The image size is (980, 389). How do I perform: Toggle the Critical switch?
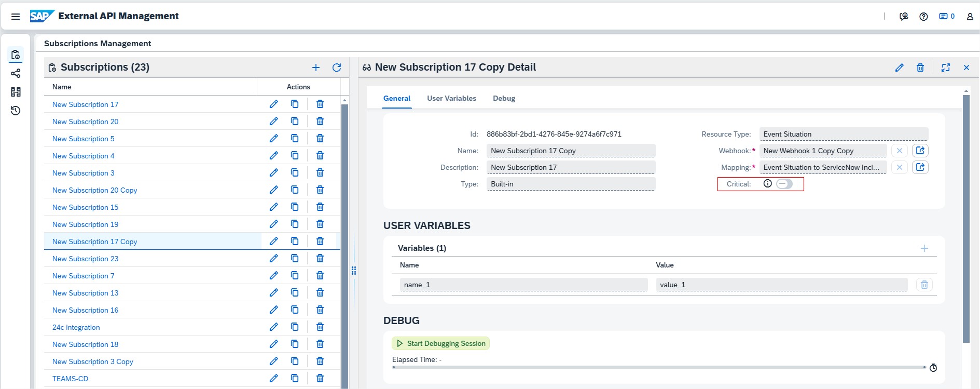[784, 184]
